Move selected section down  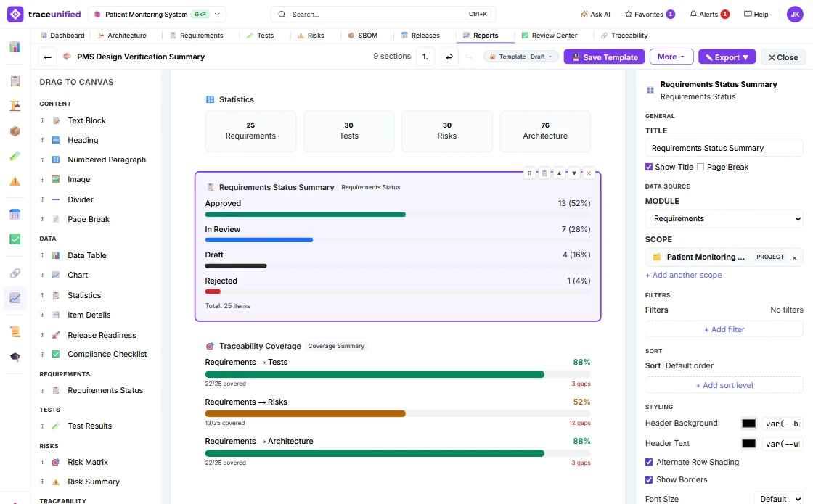[x=574, y=173]
